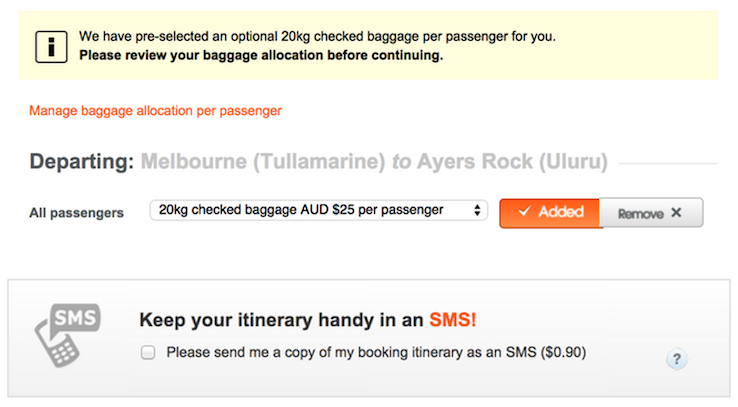Open the 20kg checked baggage dropdown
This screenshot has height=407, width=738.
(316, 211)
